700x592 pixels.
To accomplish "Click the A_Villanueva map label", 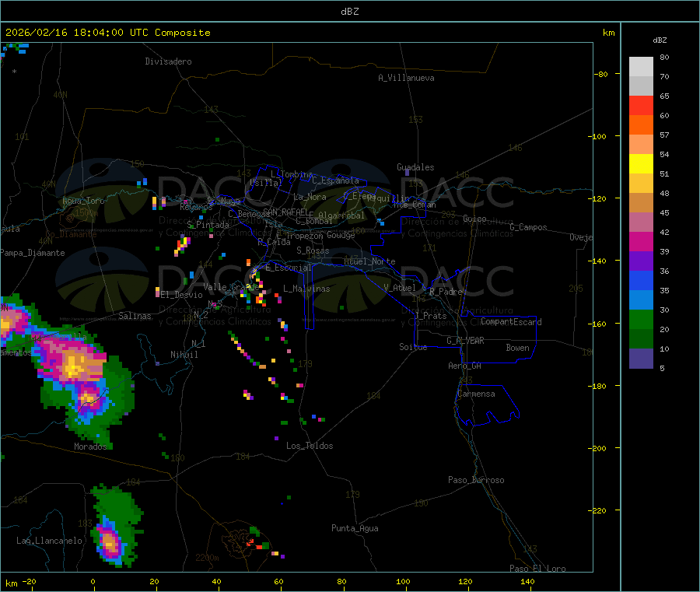I will point(406,78).
